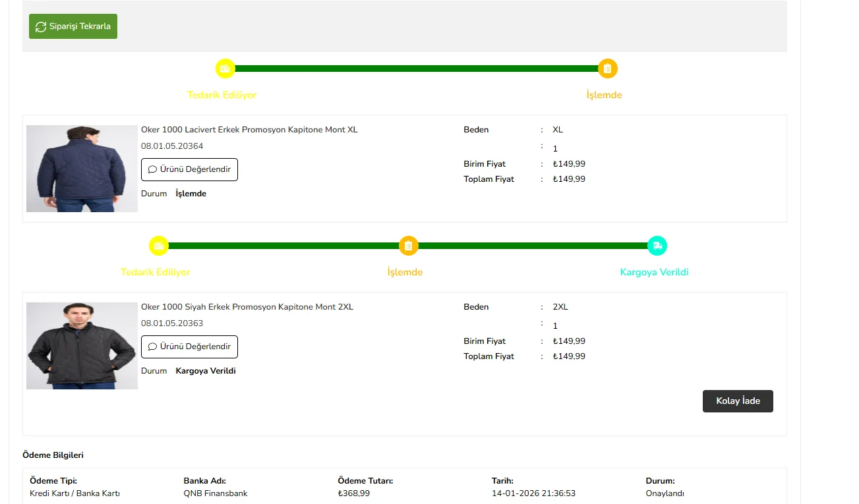This screenshot has height=504, width=859.
Task: Click the 'Ödeme Tipi:' label
Action: 53,481
